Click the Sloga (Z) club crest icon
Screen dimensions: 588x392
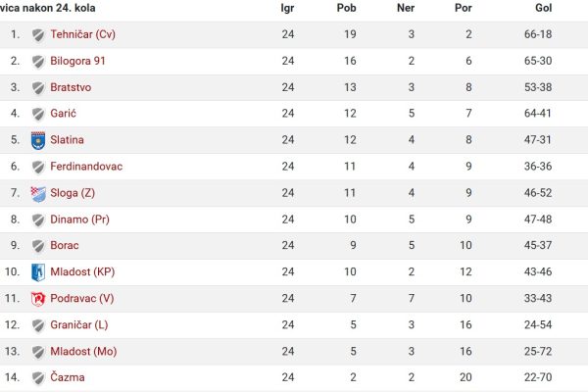tap(38, 194)
